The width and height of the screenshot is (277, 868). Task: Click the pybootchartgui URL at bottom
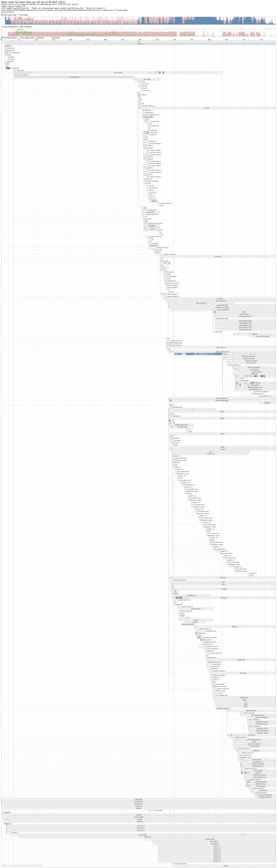pos(22,865)
